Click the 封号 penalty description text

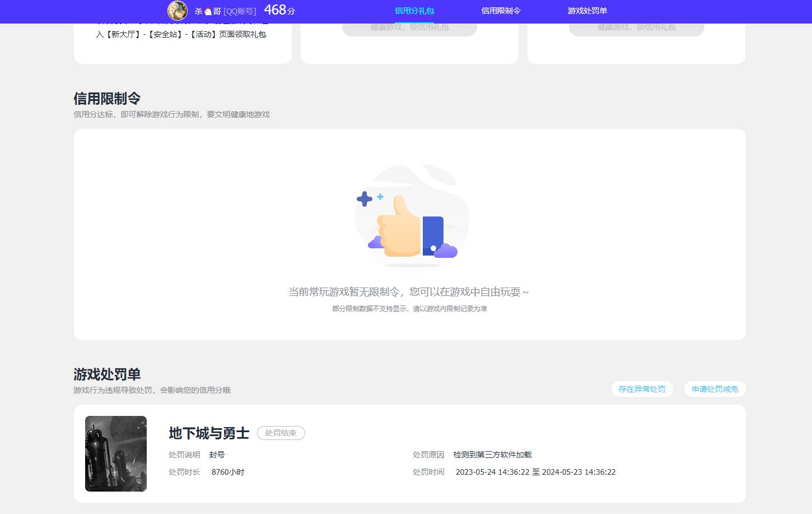(218, 455)
